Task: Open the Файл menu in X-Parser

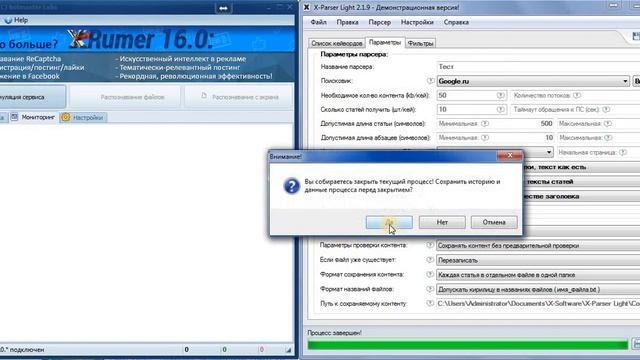Action: pyautogui.click(x=318, y=22)
